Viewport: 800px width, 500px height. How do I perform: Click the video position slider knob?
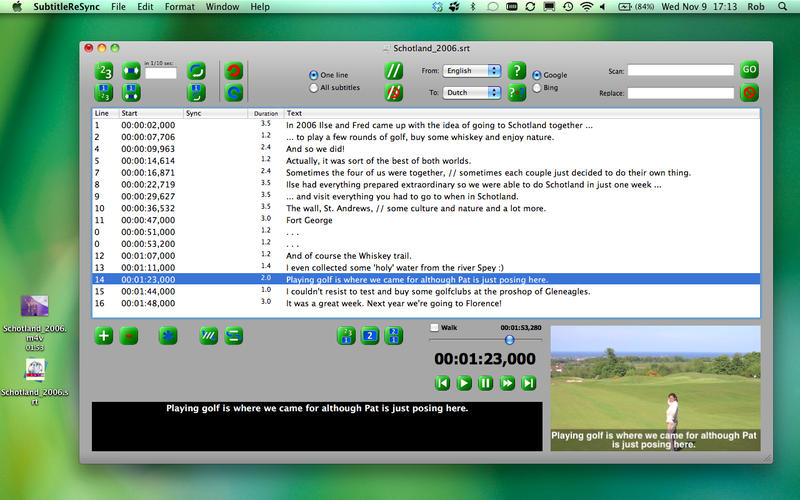pos(510,339)
